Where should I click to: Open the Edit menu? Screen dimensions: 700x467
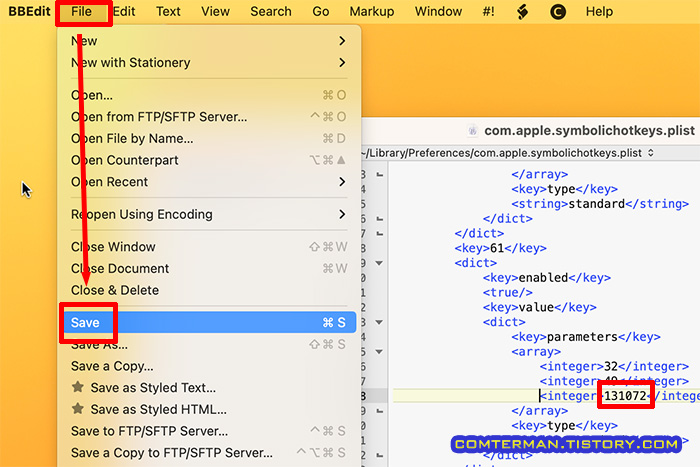[124, 12]
